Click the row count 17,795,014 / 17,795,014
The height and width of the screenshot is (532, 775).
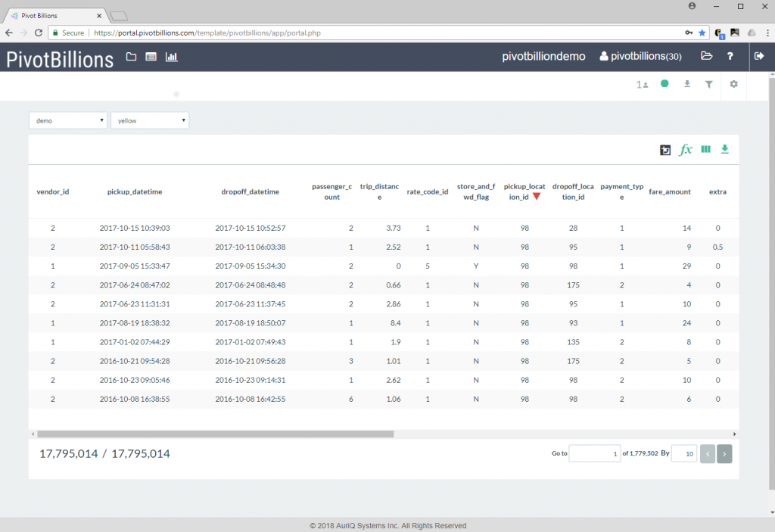pos(104,454)
